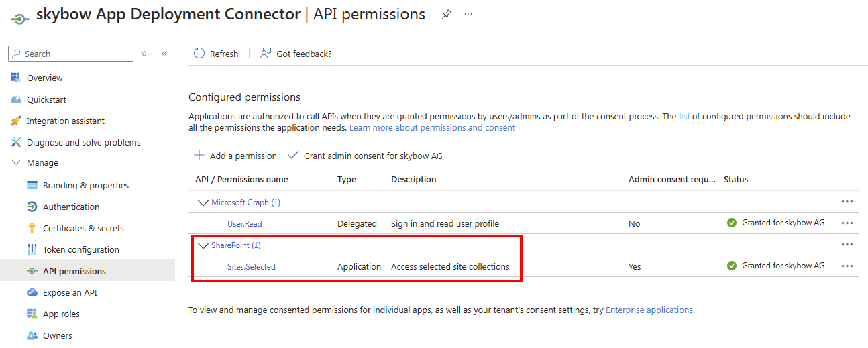The height and width of the screenshot is (348, 868).
Task: Click granted status checkmark for Sites.Selected
Action: coord(732,266)
